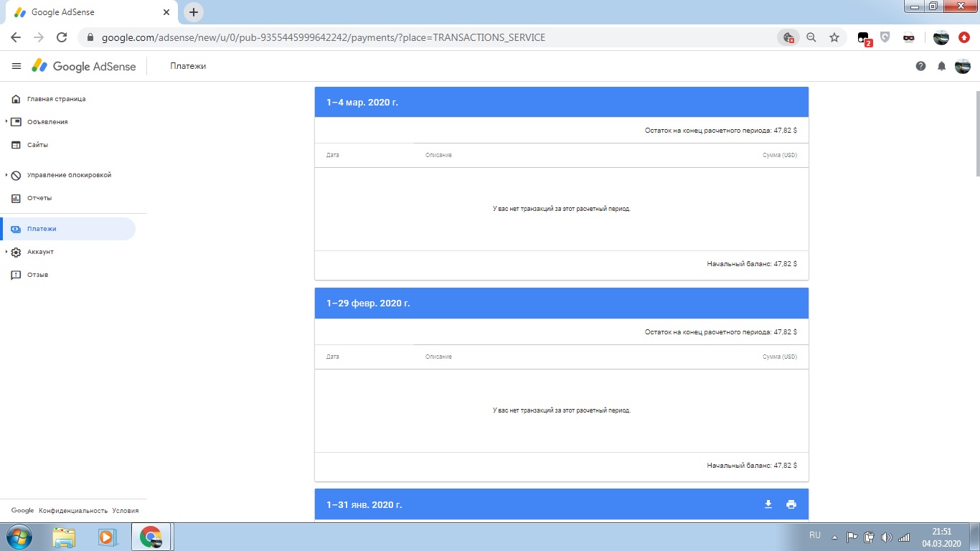Click the volume speaker tray icon
The image size is (980, 551).
tap(887, 537)
